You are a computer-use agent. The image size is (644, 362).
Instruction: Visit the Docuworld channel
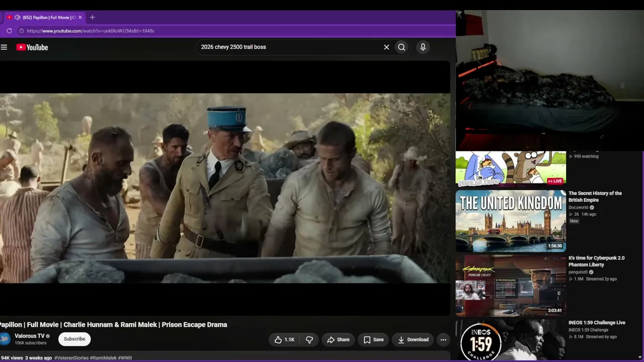(578, 207)
